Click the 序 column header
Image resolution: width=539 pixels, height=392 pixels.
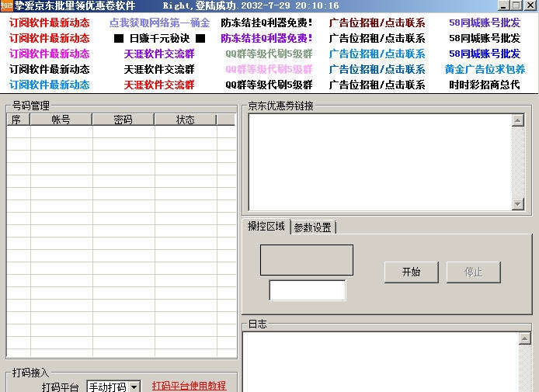(x=19, y=120)
